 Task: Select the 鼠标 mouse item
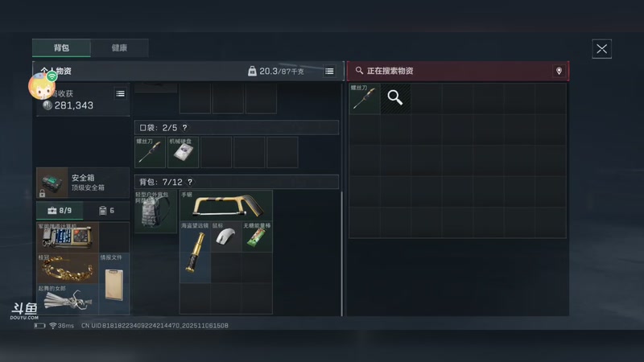pos(226,237)
